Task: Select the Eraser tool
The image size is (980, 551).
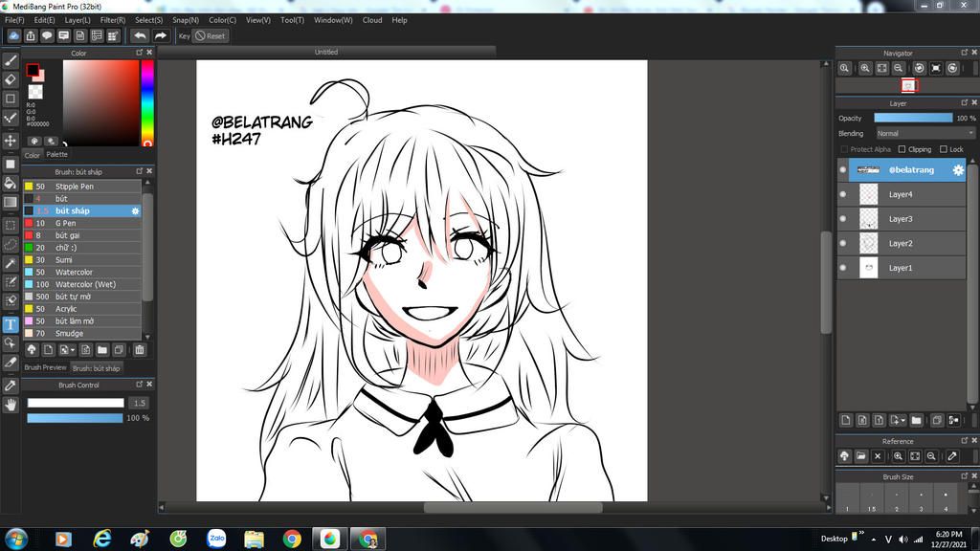Action: 10,80
